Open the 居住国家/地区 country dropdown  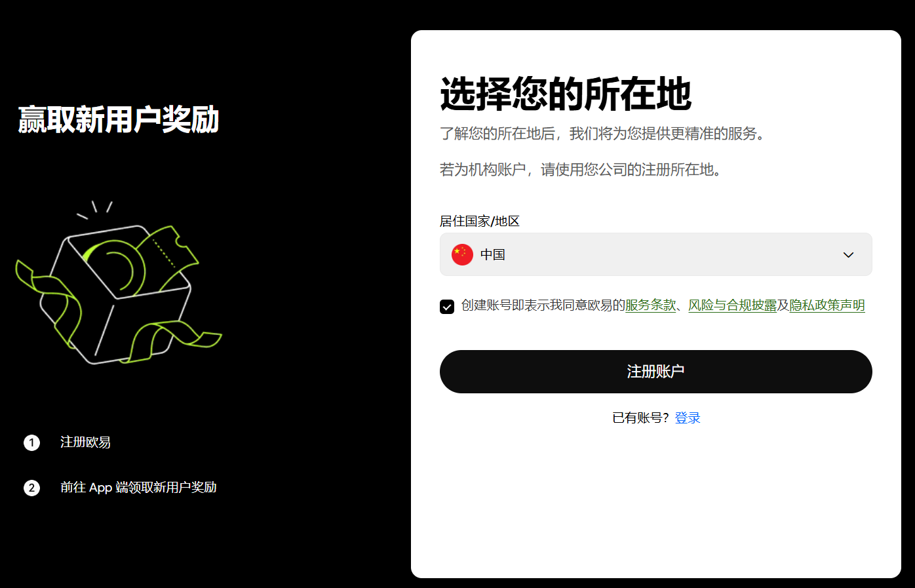tap(655, 254)
